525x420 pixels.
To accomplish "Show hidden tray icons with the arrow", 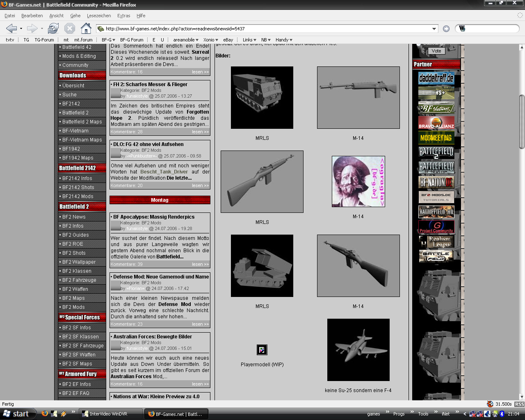I will pos(465,414).
